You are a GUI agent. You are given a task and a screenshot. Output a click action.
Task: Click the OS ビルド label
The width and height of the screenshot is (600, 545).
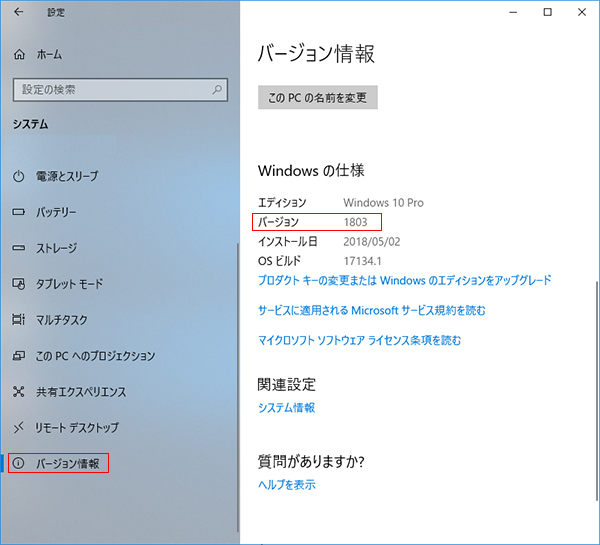(x=279, y=261)
